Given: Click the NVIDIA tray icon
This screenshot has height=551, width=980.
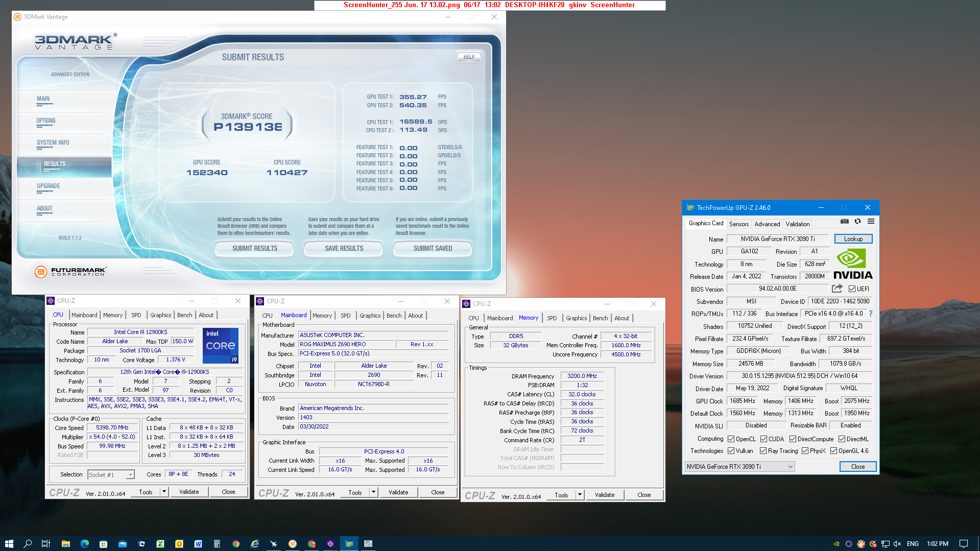Looking at the screenshot, I should [x=836, y=544].
